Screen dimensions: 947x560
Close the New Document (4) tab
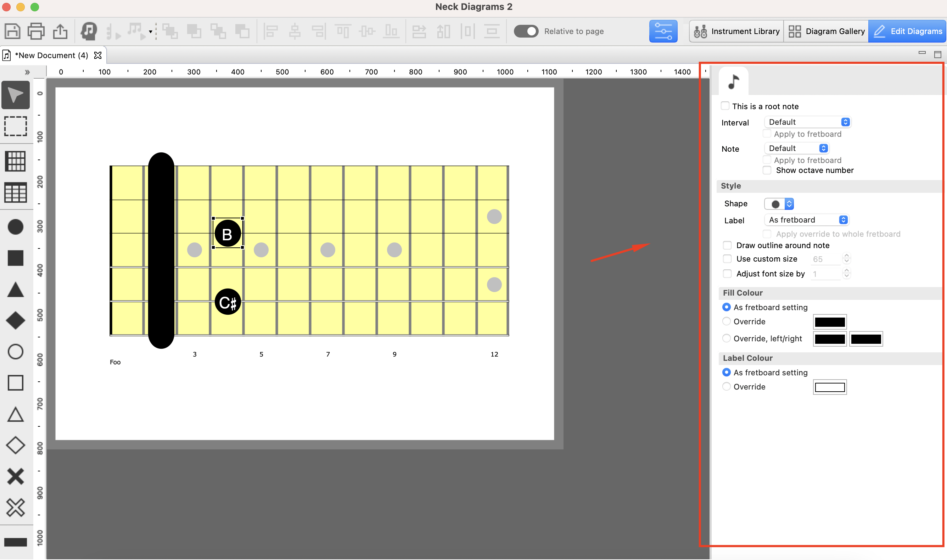(98, 56)
